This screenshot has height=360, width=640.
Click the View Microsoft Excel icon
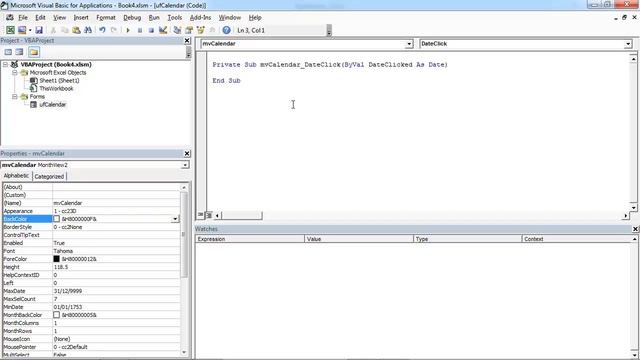[x=10, y=30]
